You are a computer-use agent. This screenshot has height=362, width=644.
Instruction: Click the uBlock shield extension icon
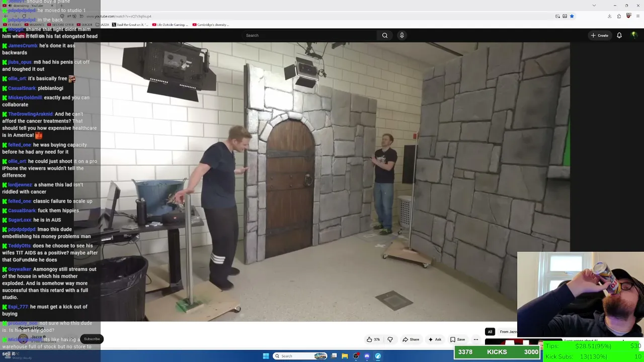(x=628, y=16)
